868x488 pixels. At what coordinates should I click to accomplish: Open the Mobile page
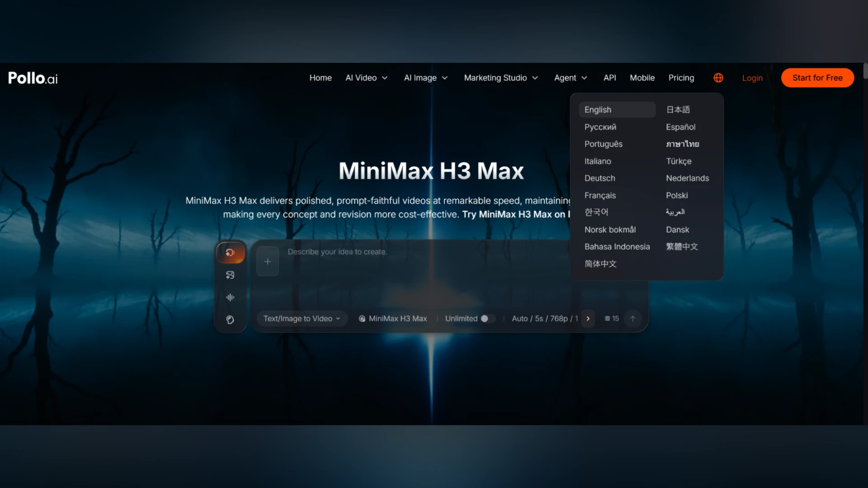(642, 78)
